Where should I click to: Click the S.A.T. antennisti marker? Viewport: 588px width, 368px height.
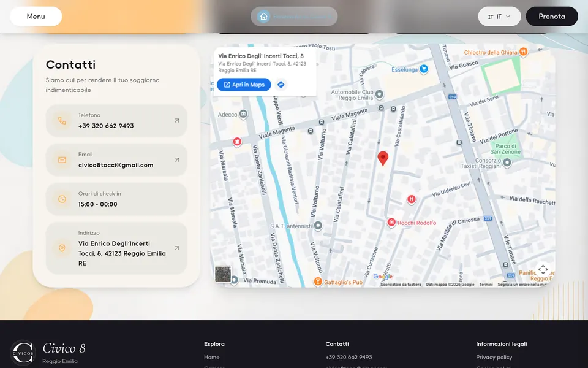click(x=318, y=225)
